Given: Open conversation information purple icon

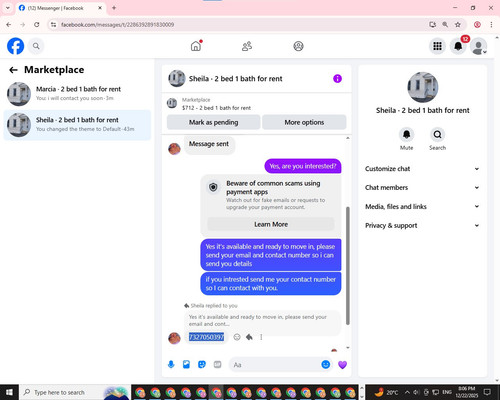Looking at the screenshot, I should click(337, 79).
